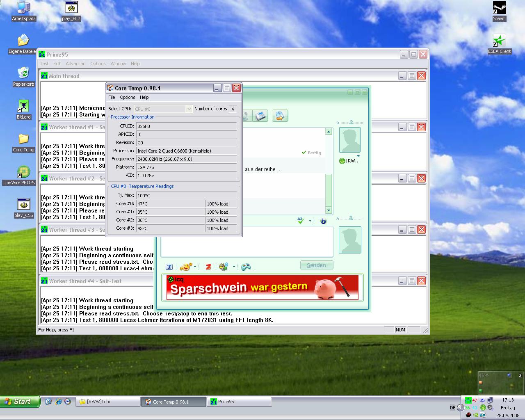The width and height of the screenshot is (525, 420).
Task: Switch to Prime95 taskbar button
Action: coord(240,402)
